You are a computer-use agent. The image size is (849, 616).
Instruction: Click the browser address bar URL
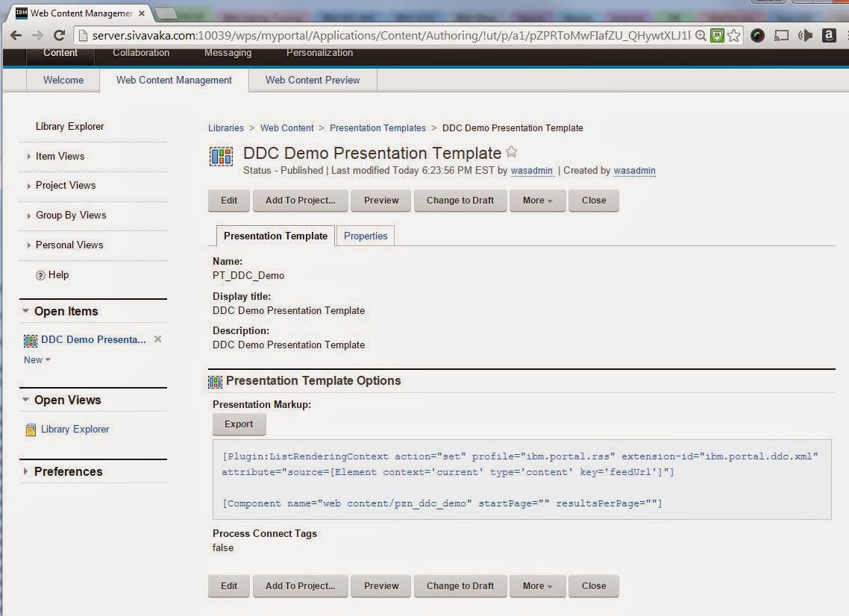[x=391, y=36]
